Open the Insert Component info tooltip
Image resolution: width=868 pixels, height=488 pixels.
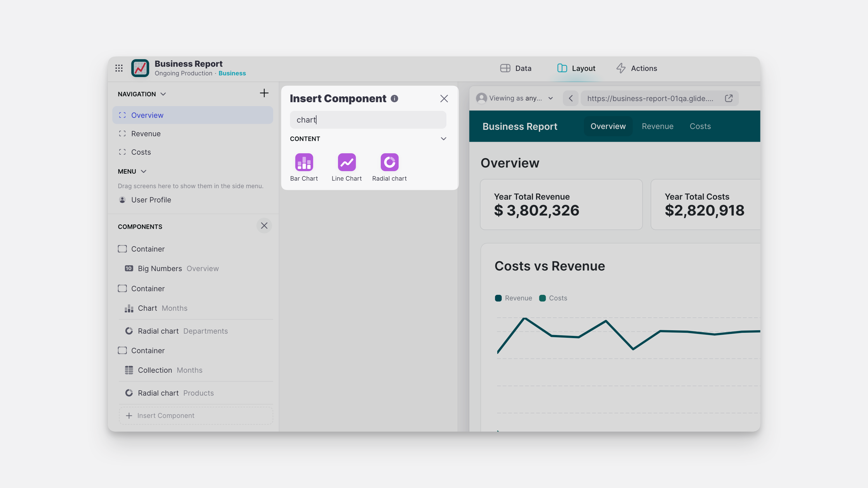click(x=394, y=98)
